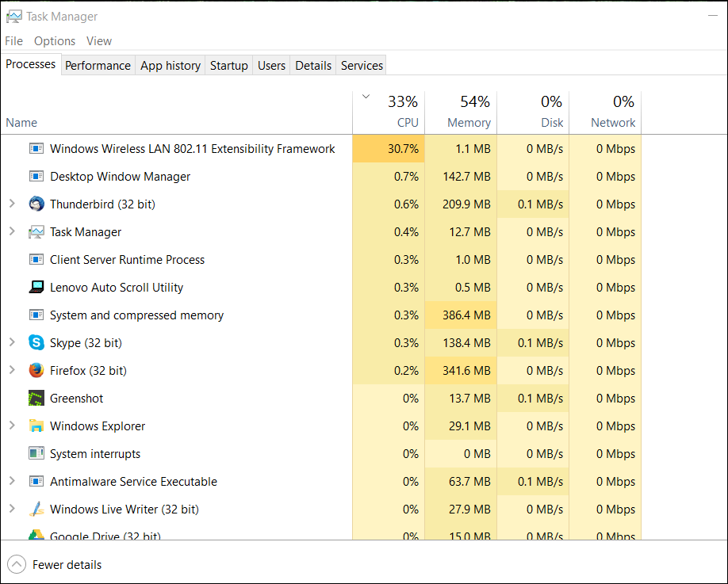Select the Windows Explorer folder icon
The height and width of the screenshot is (584, 728).
click(x=36, y=426)
